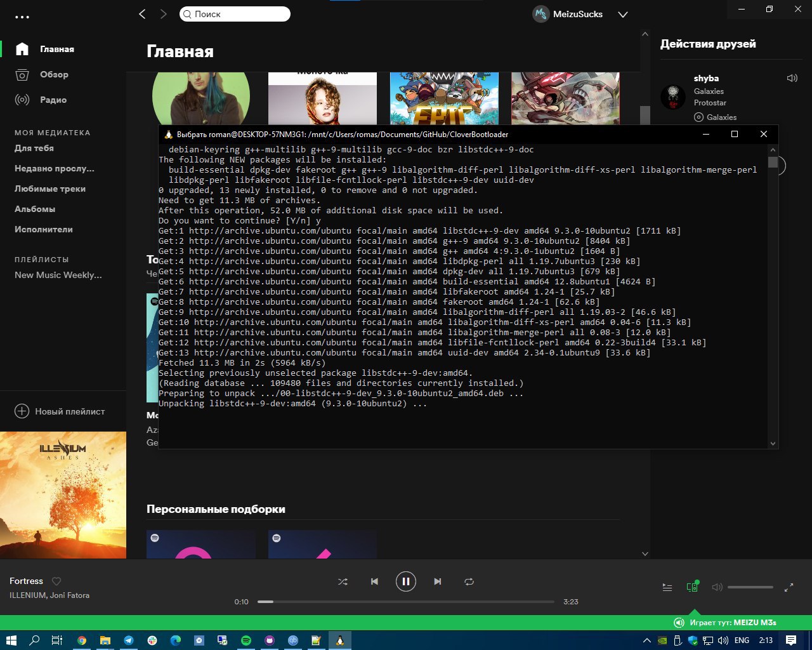Open the Illenium Ashes album cover art
Viewport: 812px width, 650px height.
63,495
